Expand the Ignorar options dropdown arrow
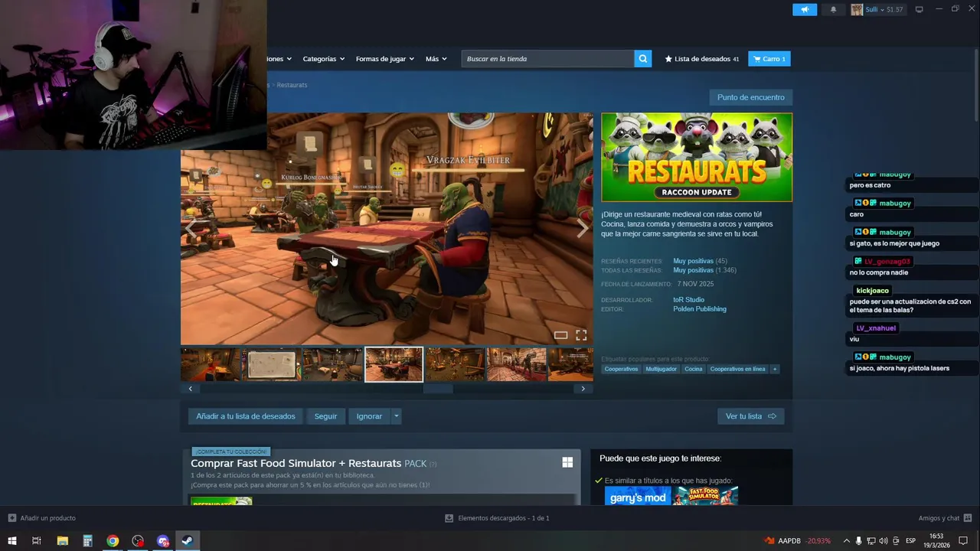980x551 pixels. coord(396,416)
